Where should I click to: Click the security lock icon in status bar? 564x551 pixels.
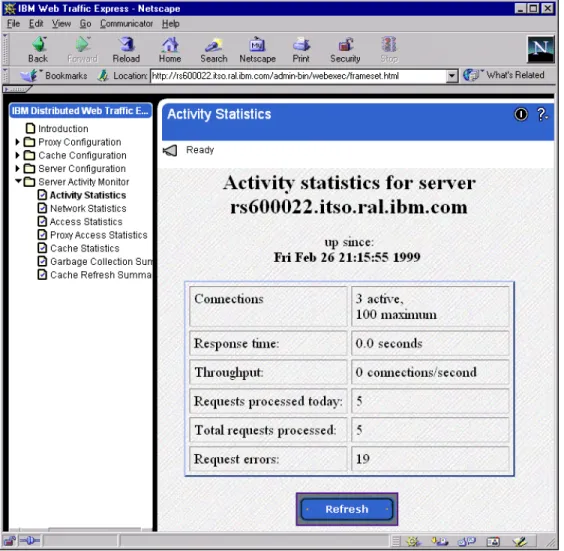pos(9,540)
